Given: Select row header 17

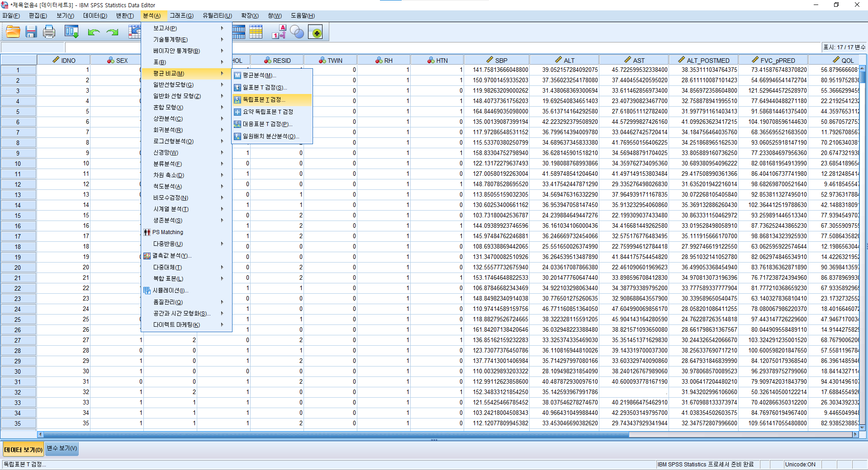Looking at the screenshot, I should pyautogui.click(x=18, y=236).
